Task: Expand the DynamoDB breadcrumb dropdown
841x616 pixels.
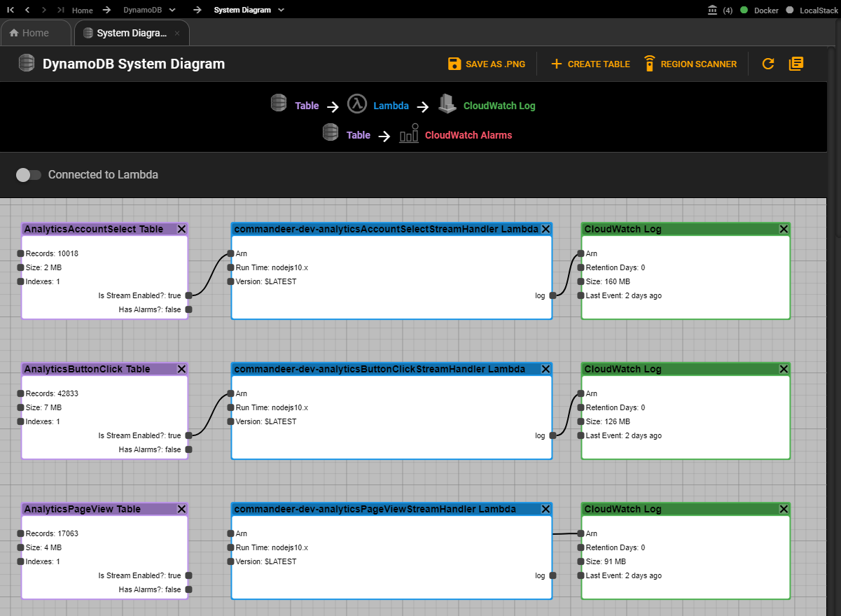Action: [x=172, y=10]
